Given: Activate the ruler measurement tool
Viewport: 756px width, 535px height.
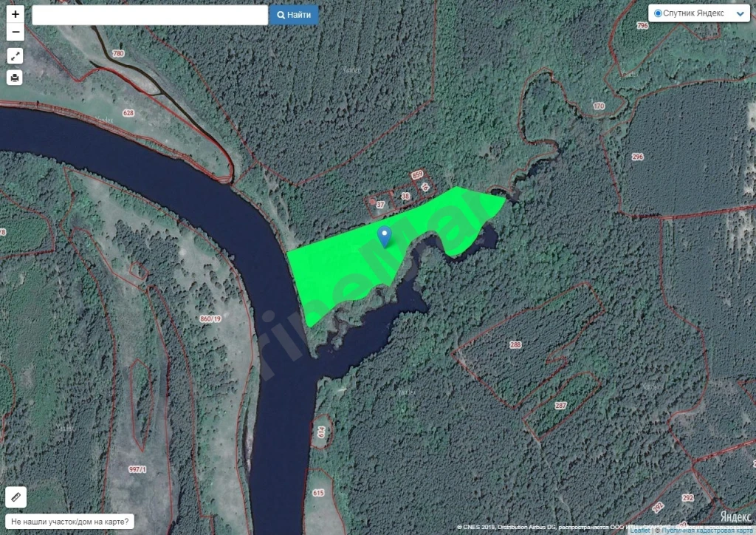Looking at the screenshot, I should (16, 497).
